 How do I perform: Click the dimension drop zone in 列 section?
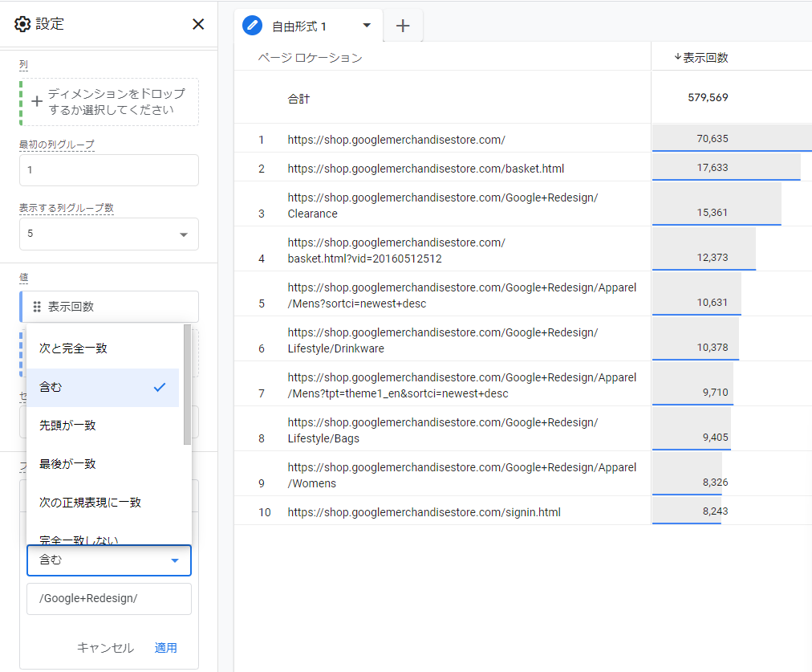109,101
